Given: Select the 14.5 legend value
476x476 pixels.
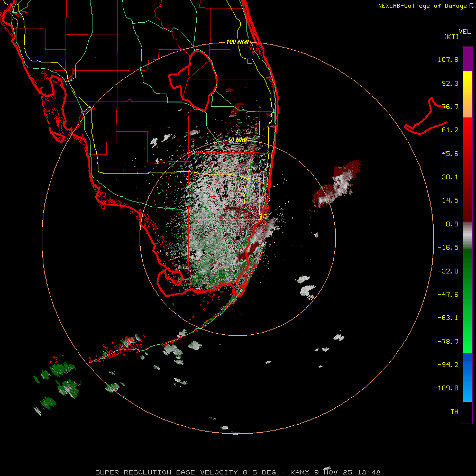Looking at the screenshot, I should (x=450, y=200).
